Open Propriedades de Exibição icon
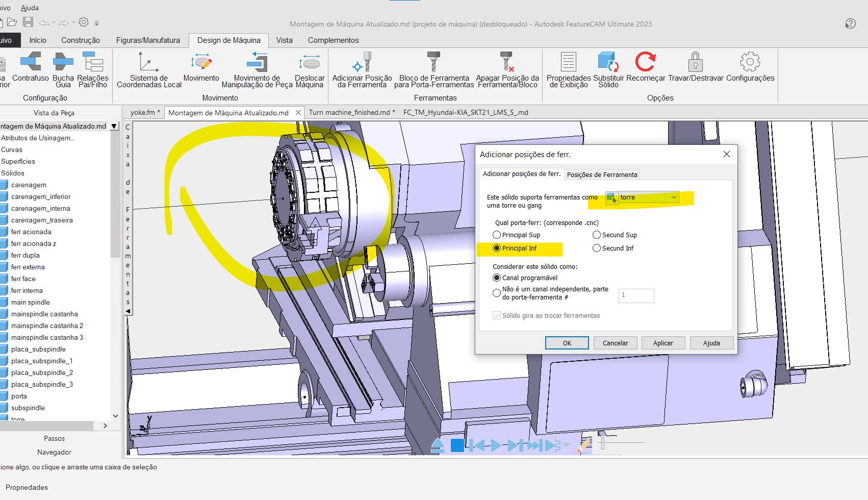 (x=568, y=63)
